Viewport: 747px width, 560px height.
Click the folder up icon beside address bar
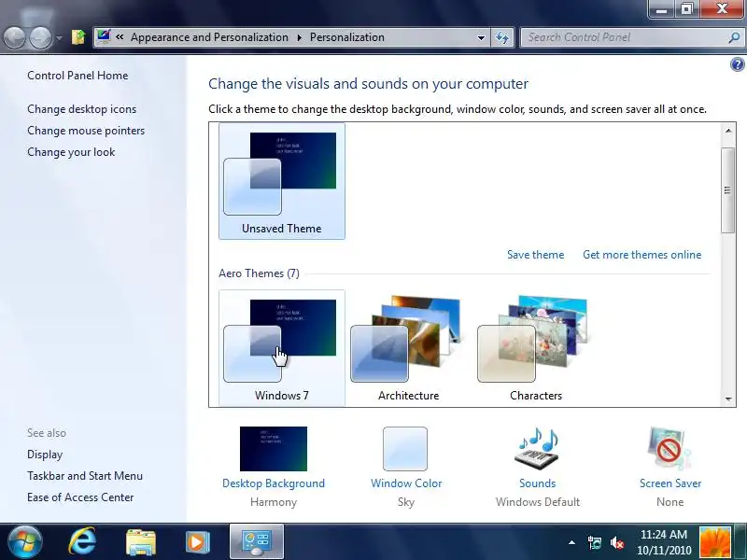pos(78,36)
